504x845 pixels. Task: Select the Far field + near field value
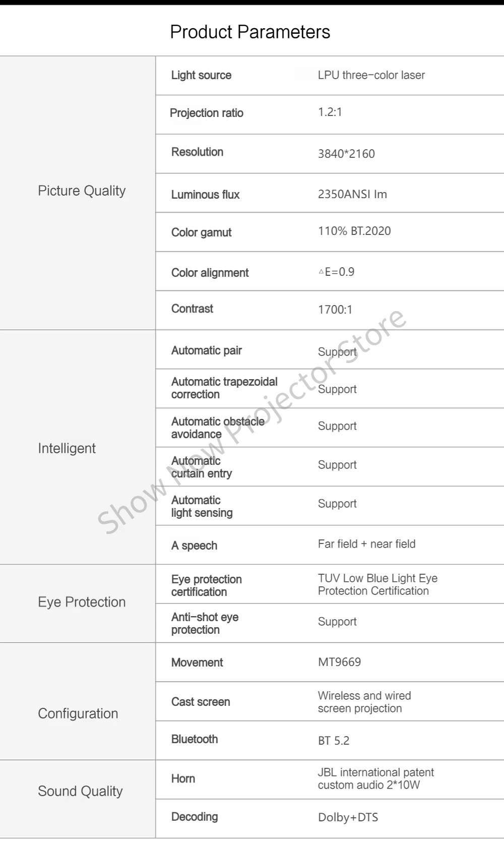point(366,544)
